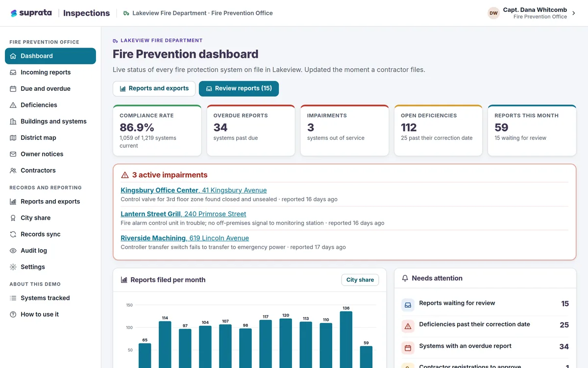The width and height of the screenshot is (588, 368).
Task: Open the District map page
Action: click(x=50, y=138)
